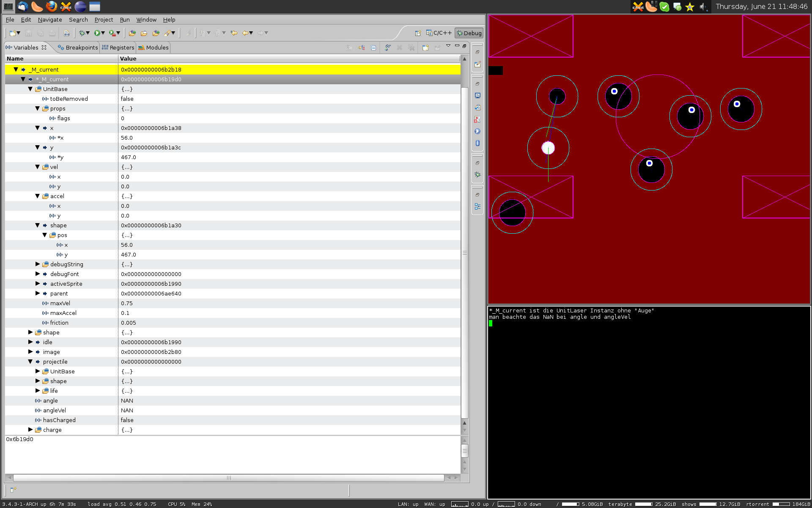Expand the life node
812x508 pixels.
tap(37, 391)
